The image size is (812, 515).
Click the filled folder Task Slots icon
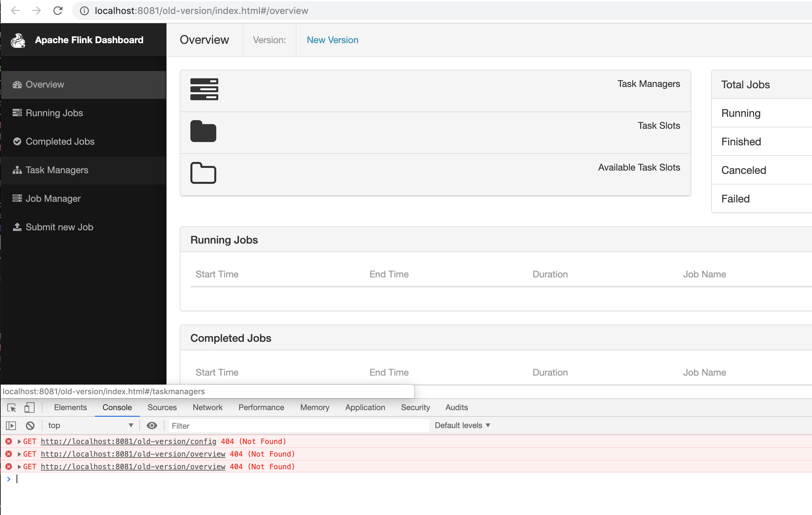tap(203, 131)
